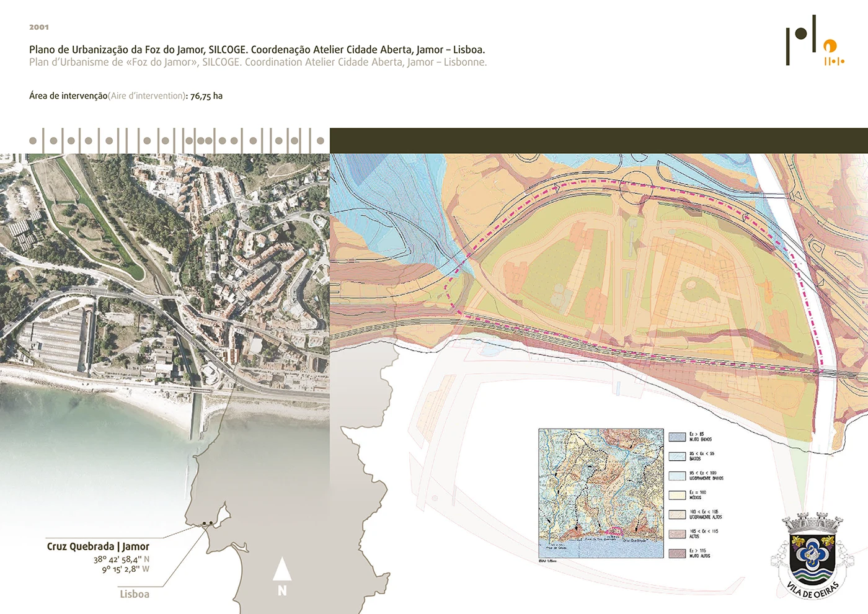Click the "Área de intervenção" label
This screenshot has height=614, width=868.
pyautogui.click(x=68, y=96)
